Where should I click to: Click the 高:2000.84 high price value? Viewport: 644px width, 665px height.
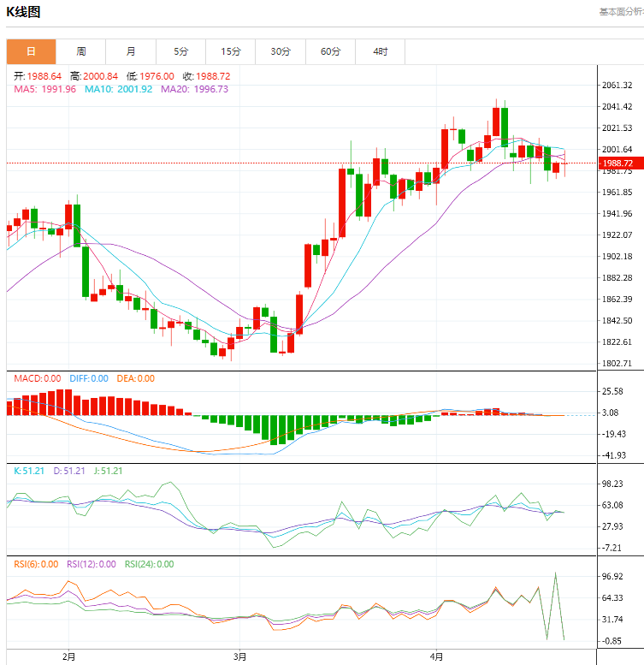tap(94, 76)
